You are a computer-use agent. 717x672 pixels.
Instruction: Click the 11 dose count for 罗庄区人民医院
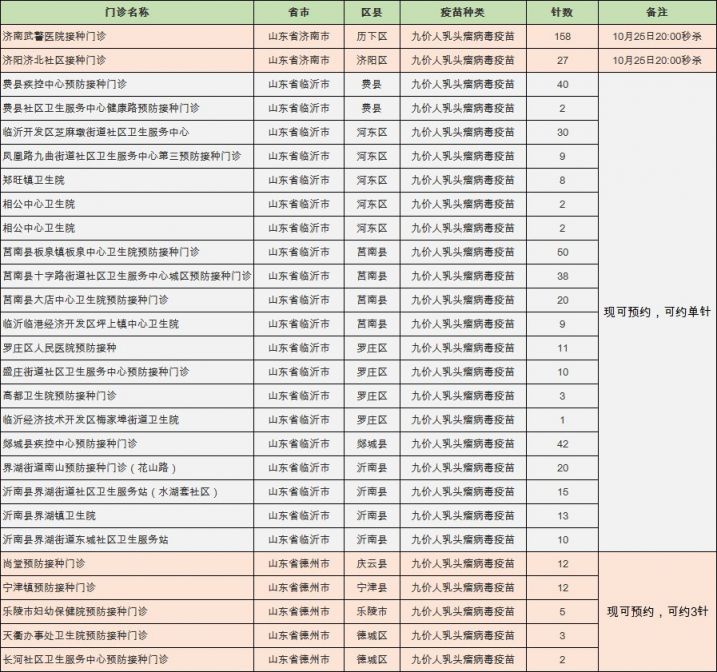point(562,348)
